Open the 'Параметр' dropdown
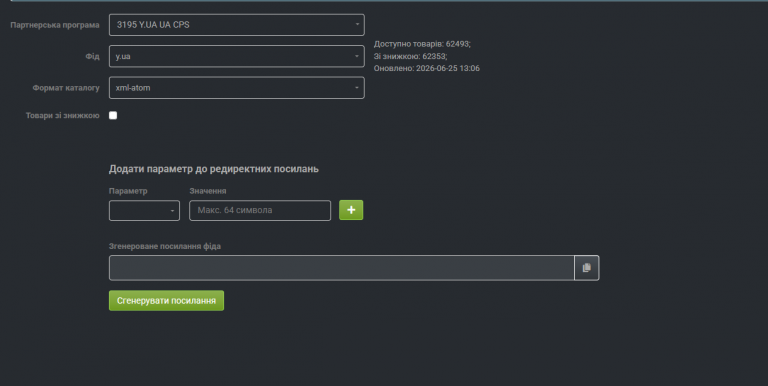Screen dimensions: 768x386 (144, 211)
